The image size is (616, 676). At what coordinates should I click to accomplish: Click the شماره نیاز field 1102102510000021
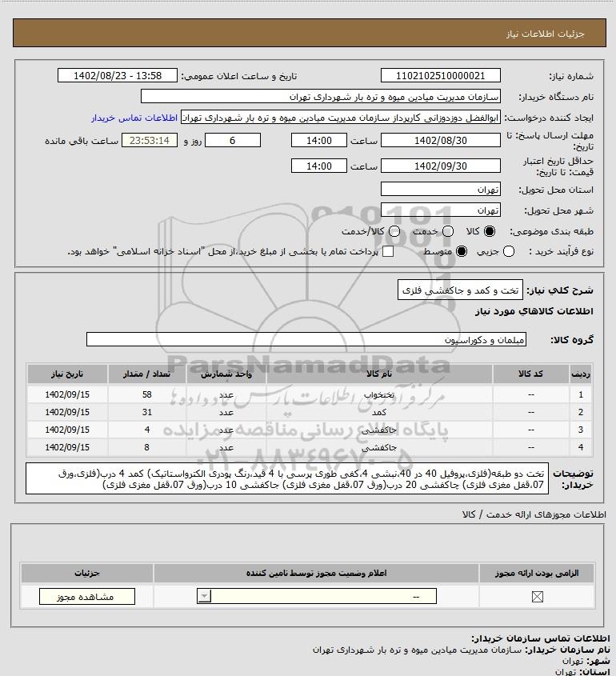tap(441, 75)
